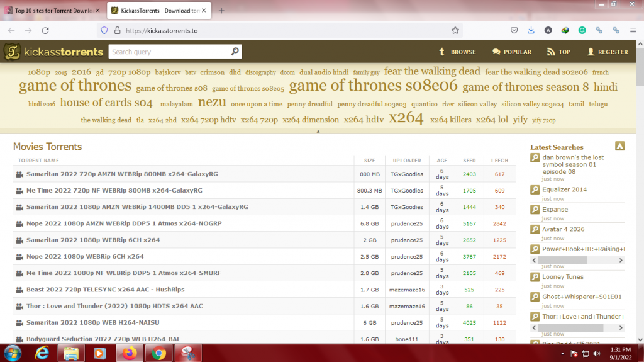Viewport: 644px width, 362px height.
Task: Open Samaritan 2022 1080p WEB H264-NAISU torrent
Action: coord(93,322)
